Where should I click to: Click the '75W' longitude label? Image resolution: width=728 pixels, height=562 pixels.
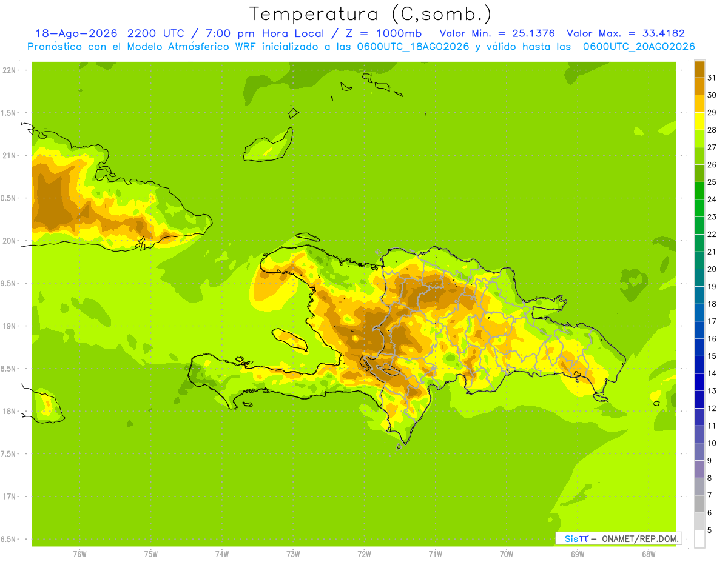pos(151,554)
